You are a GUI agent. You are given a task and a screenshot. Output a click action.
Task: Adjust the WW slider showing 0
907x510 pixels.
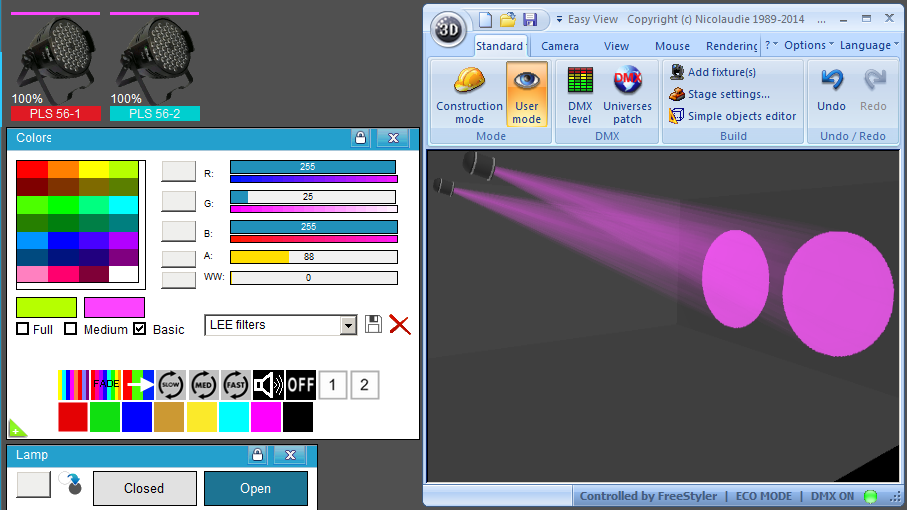point(314,278)
